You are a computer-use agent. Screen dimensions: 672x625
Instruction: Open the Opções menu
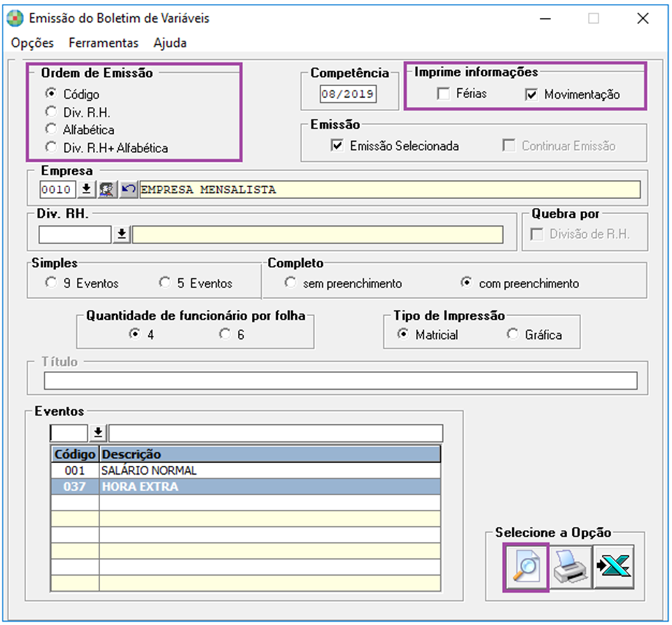click(x=32, y=43)
